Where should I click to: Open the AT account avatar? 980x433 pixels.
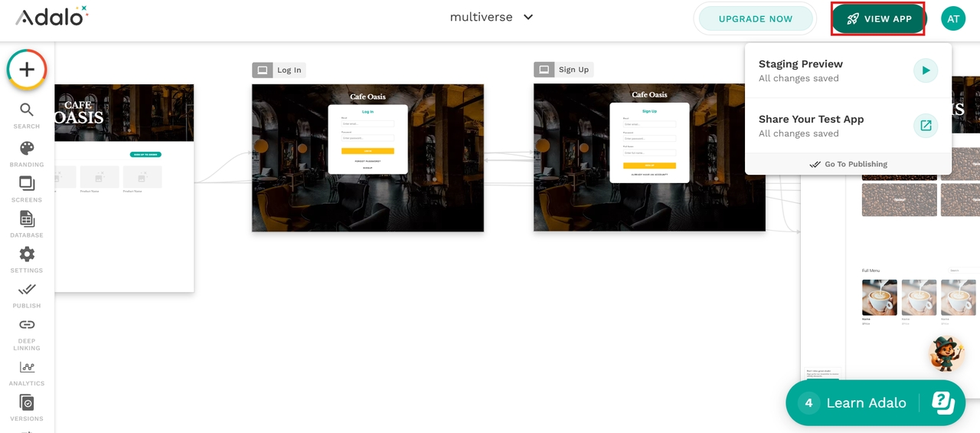pyautogui.click(x=953, y=18)
